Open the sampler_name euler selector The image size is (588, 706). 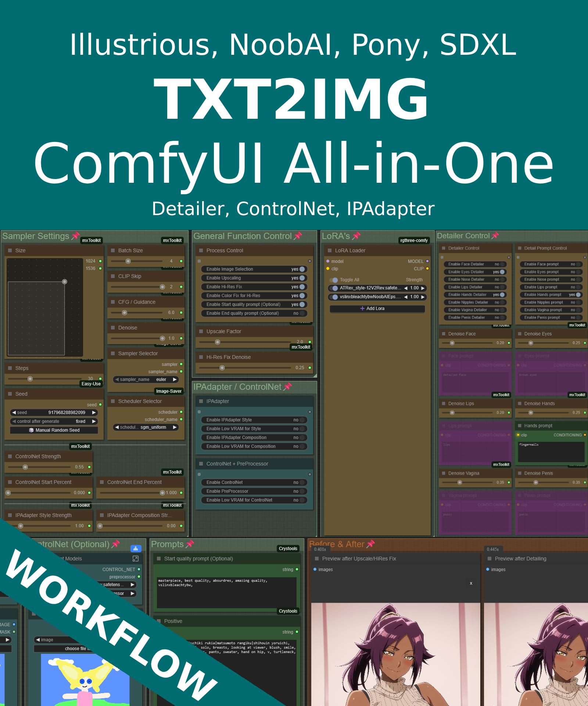coord(146,379)
